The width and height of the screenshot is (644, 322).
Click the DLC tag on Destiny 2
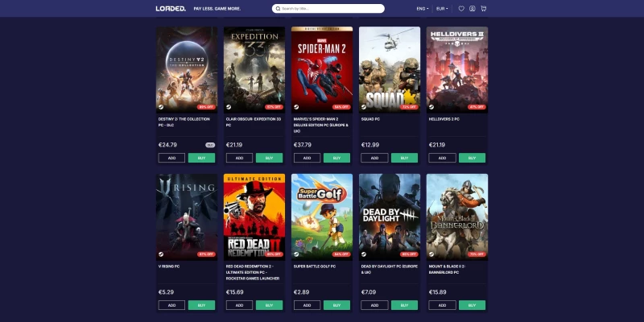click(210, 145)
